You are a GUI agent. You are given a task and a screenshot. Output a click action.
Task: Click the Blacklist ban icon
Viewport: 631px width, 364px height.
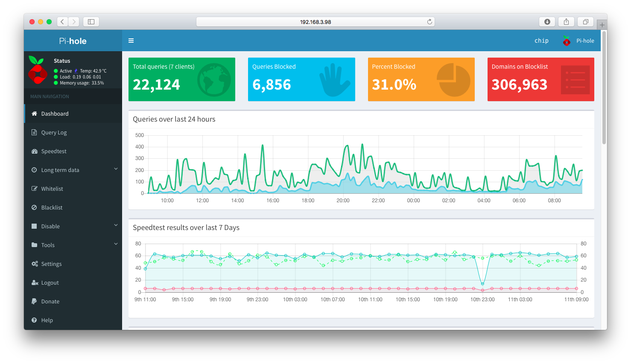pyautogui.click(x=34, y=207)
